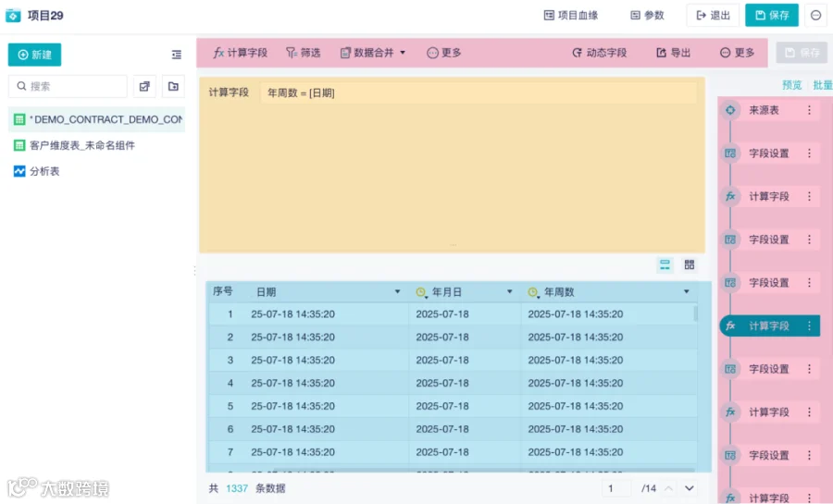Screen dimensions: 833x504
Task: Switch to the list view icon
Action: click(x=665, y=264)
